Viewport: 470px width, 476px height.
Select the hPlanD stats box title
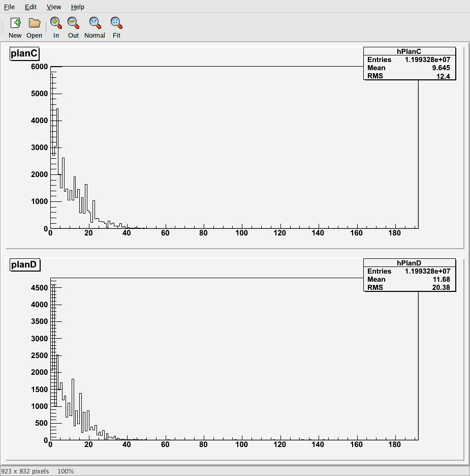tap(409, 263)
